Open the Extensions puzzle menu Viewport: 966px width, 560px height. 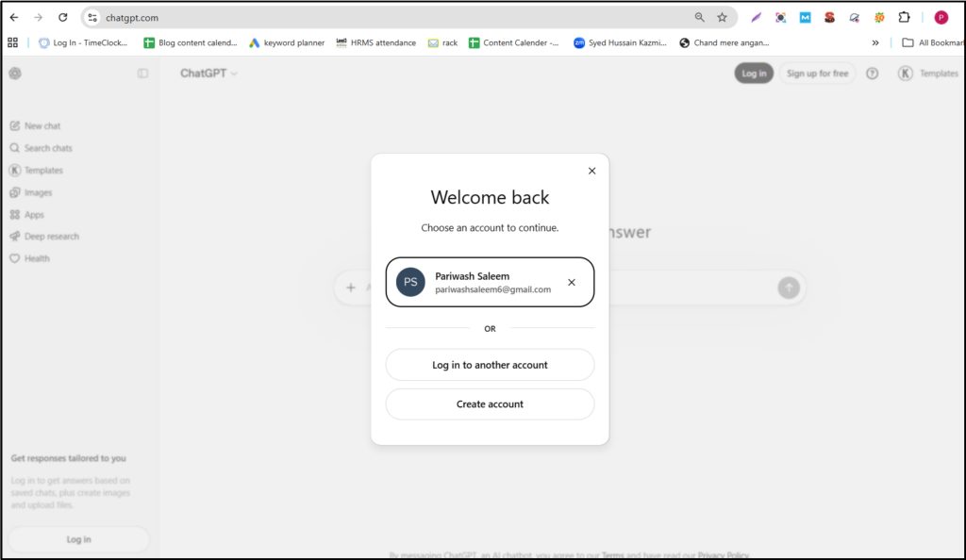tap(904, 17)
